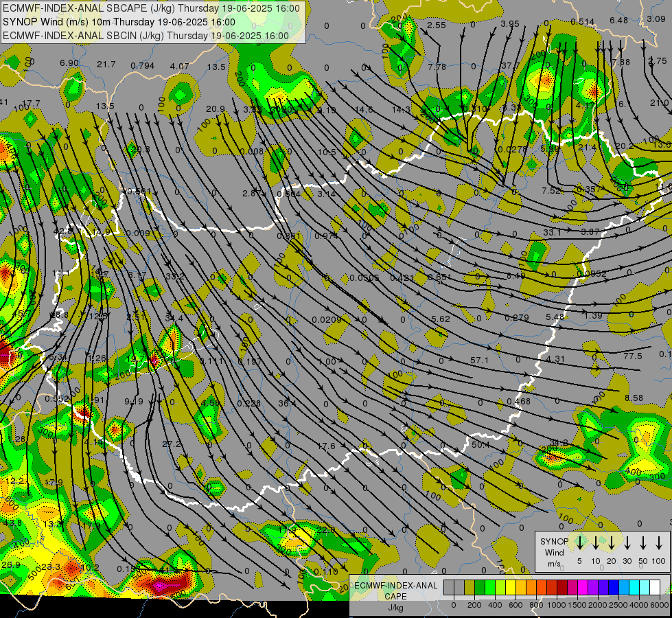This screenshot has width=672, height=618.
Task: Click the map value '77.5'
Action: pos(633,356)
